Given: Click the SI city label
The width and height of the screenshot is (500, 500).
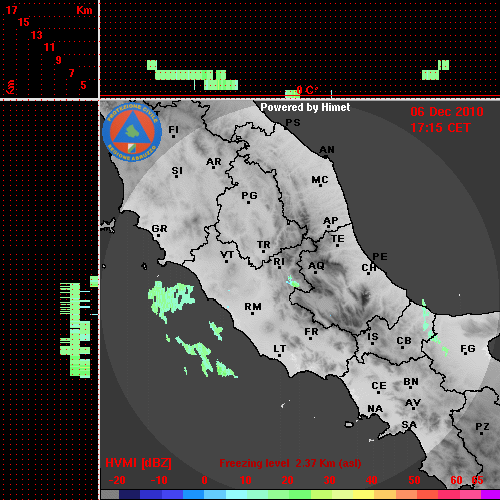Looking at the screenshot, I should coord(177,171).
